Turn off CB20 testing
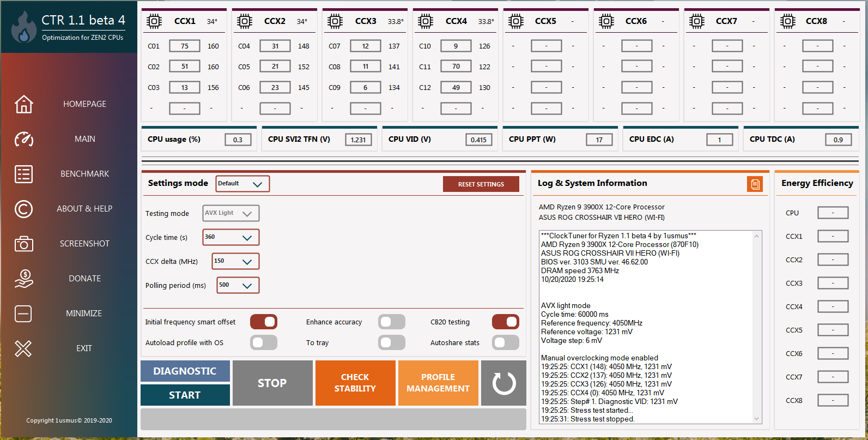Screen dimensions: 868x440 [506, 322]
